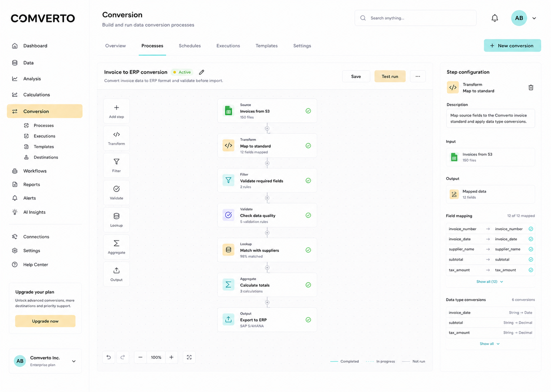Open the Dashboard page

(x=35, y=46)
